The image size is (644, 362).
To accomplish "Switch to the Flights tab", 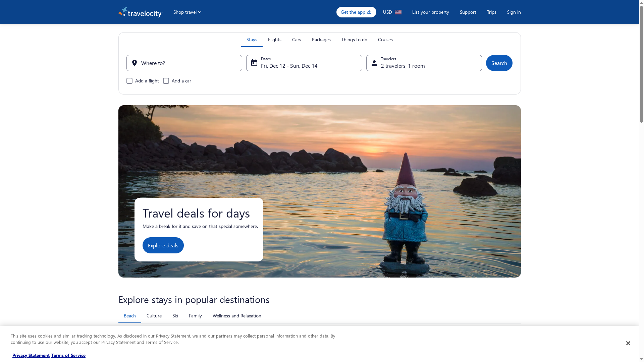I will (274, 40).
